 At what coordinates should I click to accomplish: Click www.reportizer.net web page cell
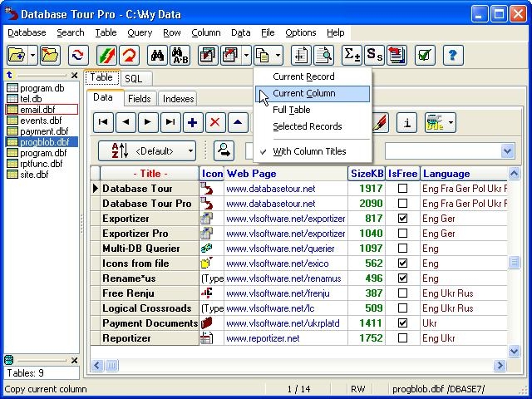pos(263,338)
